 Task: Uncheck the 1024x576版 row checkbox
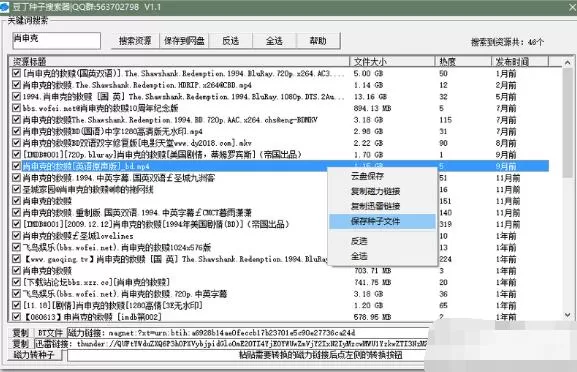pyautogui.click(x=16, y=247)
